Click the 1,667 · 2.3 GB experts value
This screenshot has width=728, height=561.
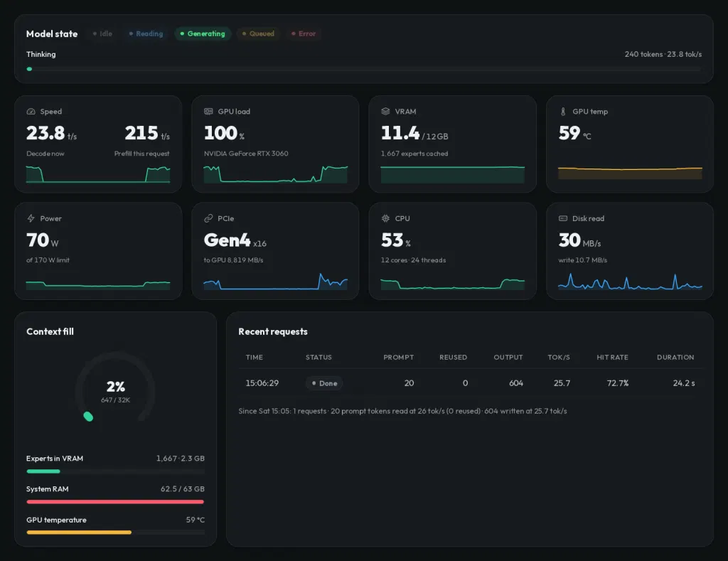(x=180, y=459)
